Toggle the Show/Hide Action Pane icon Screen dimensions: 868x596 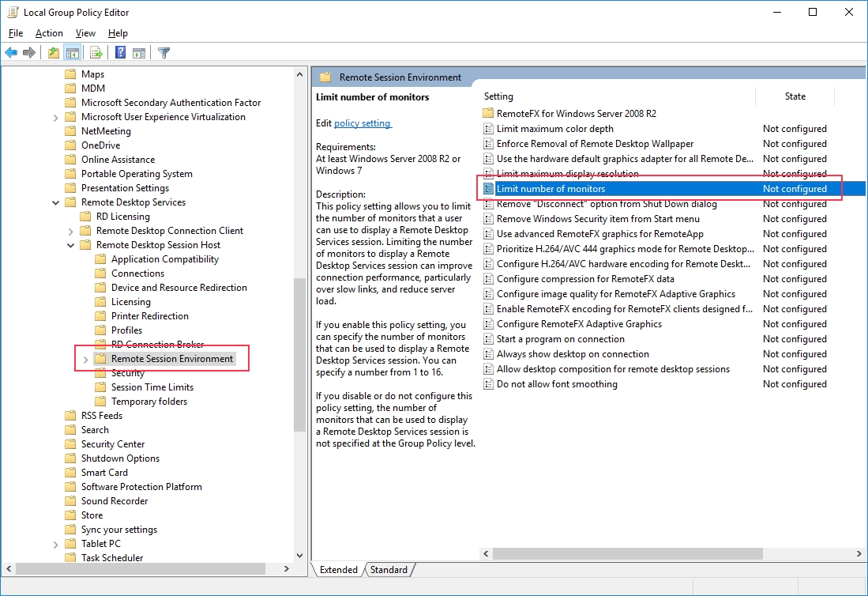click(x=139, y=53)
